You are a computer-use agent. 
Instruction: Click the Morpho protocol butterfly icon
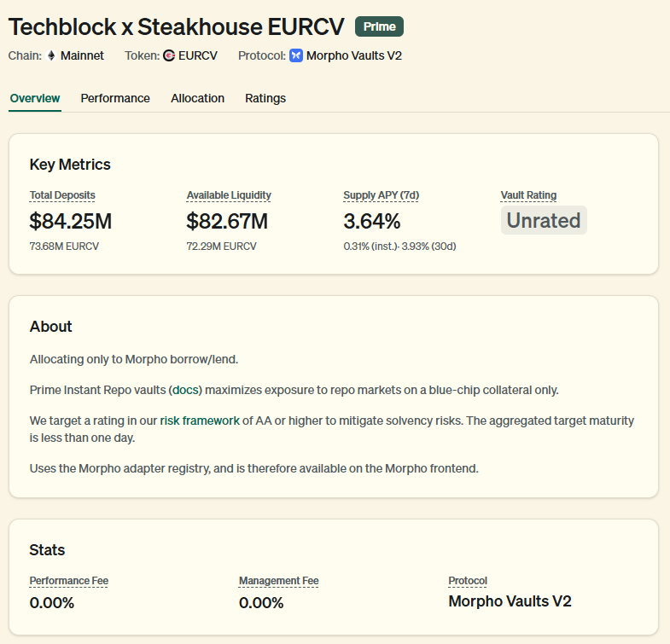tap(296, 56)
